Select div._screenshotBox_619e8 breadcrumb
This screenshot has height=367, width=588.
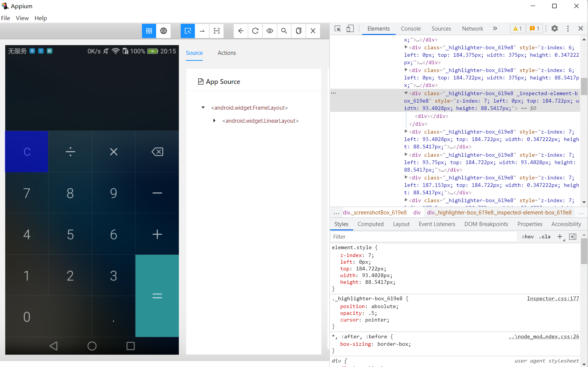(375, 213)
